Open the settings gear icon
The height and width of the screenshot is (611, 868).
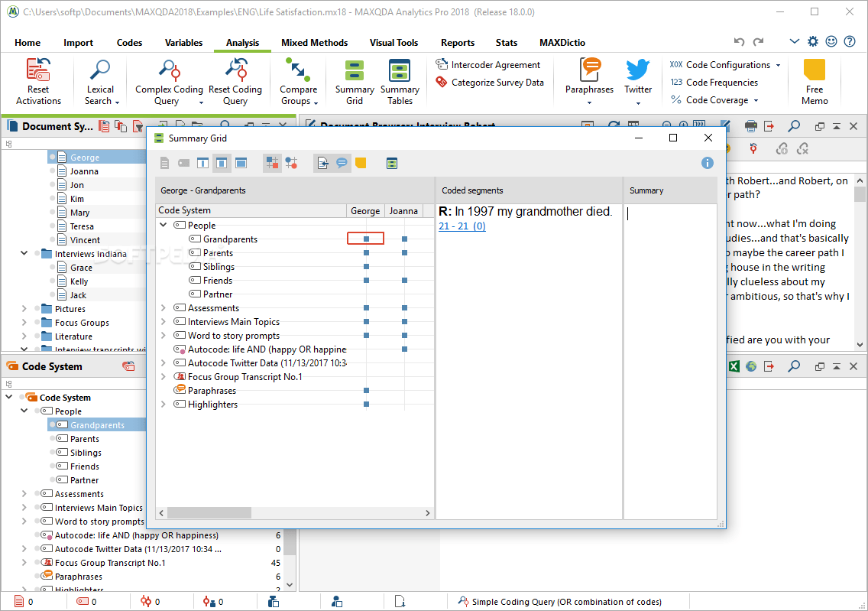coord(813,41)
